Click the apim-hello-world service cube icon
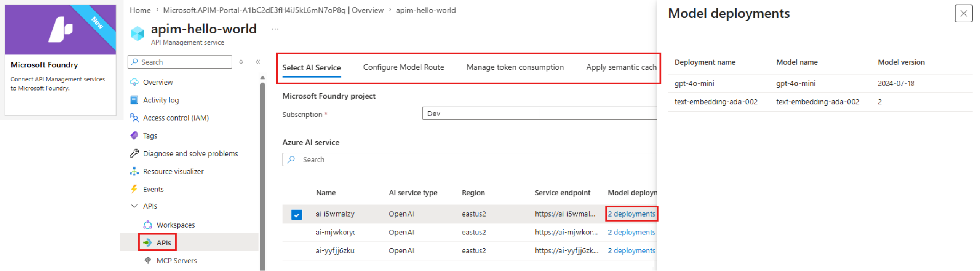 [137, 33]
